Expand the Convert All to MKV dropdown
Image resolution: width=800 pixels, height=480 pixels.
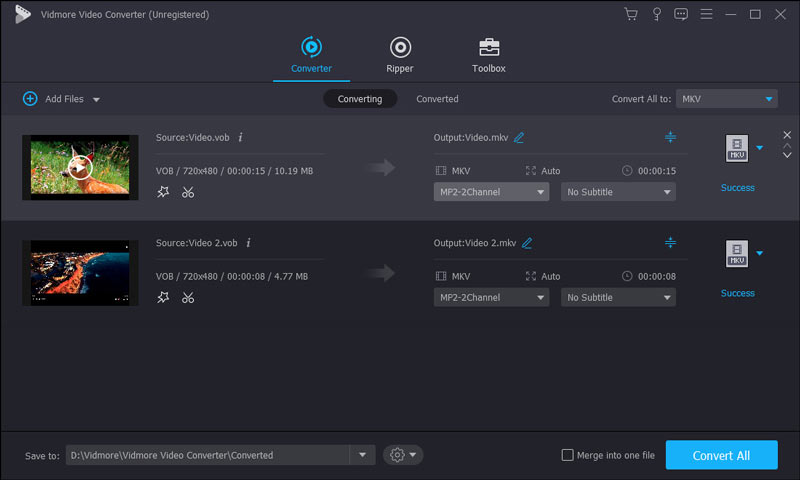point(768,99)
